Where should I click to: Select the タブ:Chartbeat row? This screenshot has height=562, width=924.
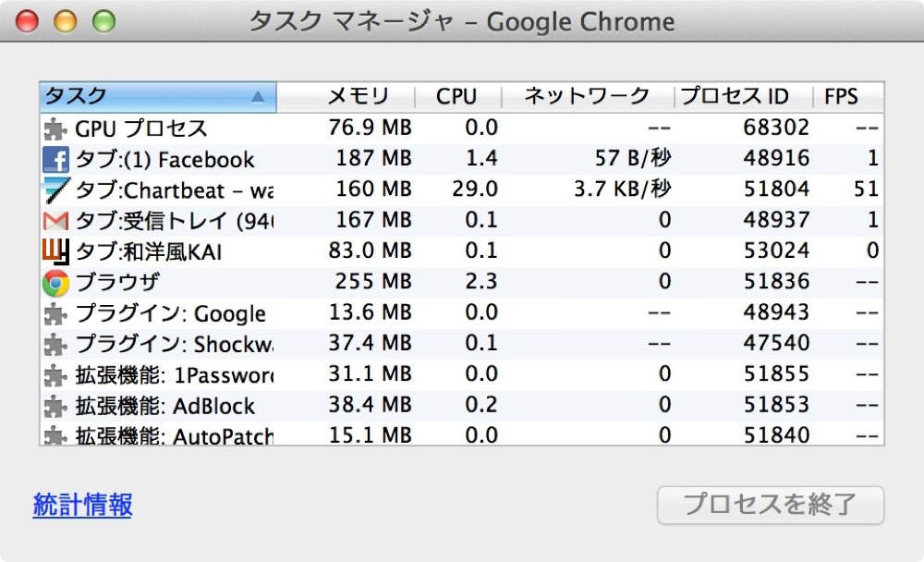point(462,189)
